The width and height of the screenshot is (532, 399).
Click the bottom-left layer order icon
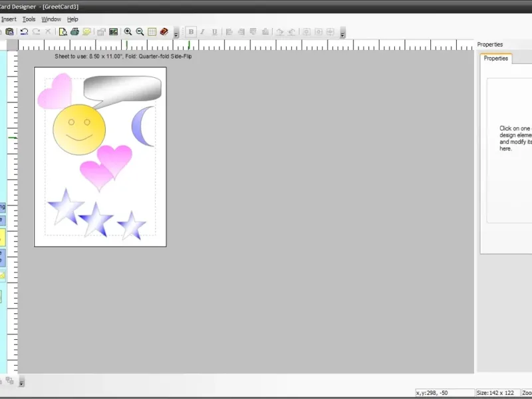pyautogui.click(x=9, y=380)
